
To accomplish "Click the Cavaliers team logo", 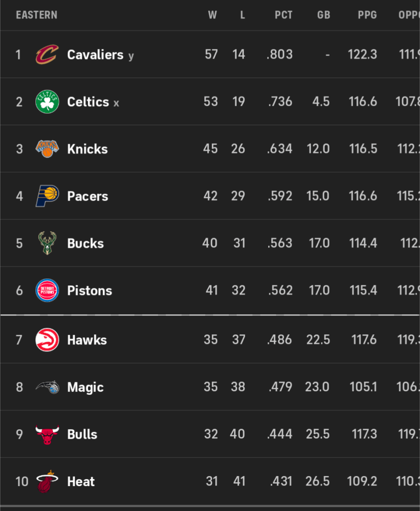I will pos(47,54).
